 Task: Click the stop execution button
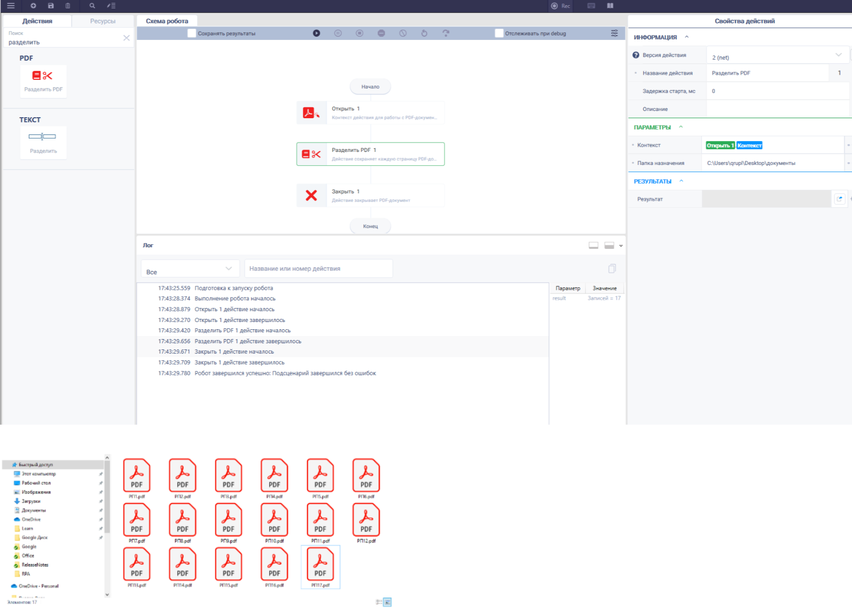click(x=359, y=33)
